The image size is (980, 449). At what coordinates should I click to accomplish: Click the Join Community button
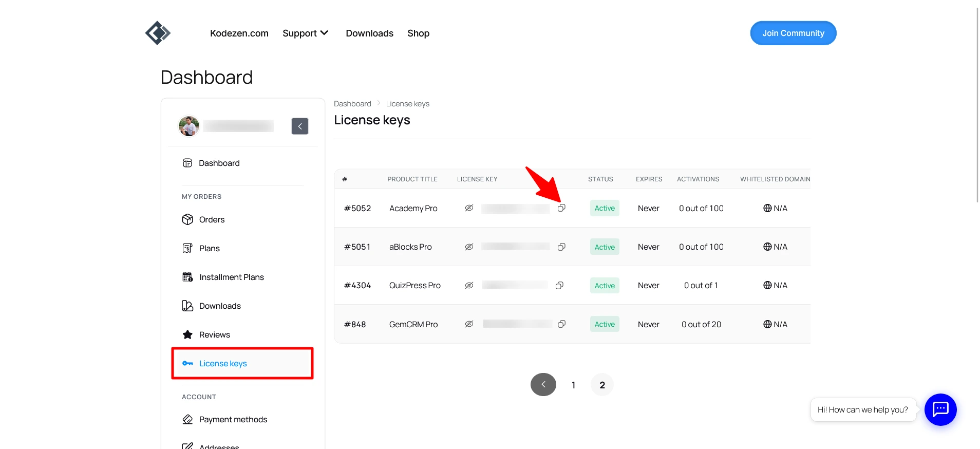(x=793, y=33)
